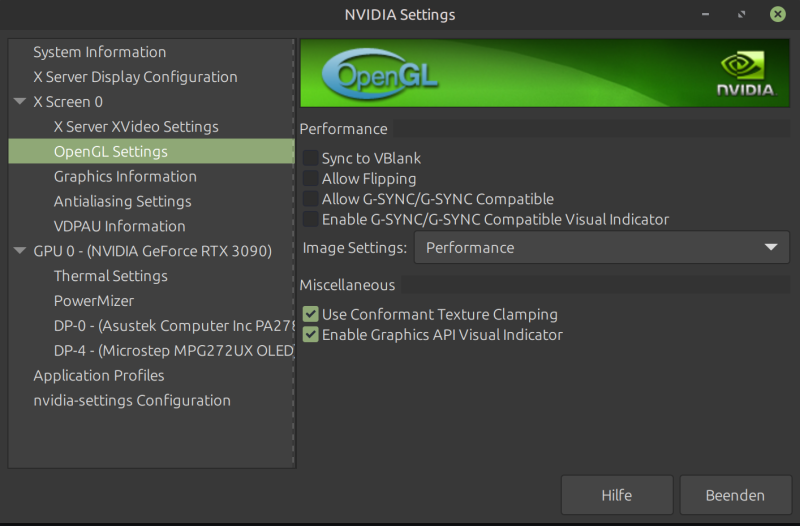This screenshot has width=800, height=526.
Task: Maximize the NVIDIA Settings window
Action: 741,14
